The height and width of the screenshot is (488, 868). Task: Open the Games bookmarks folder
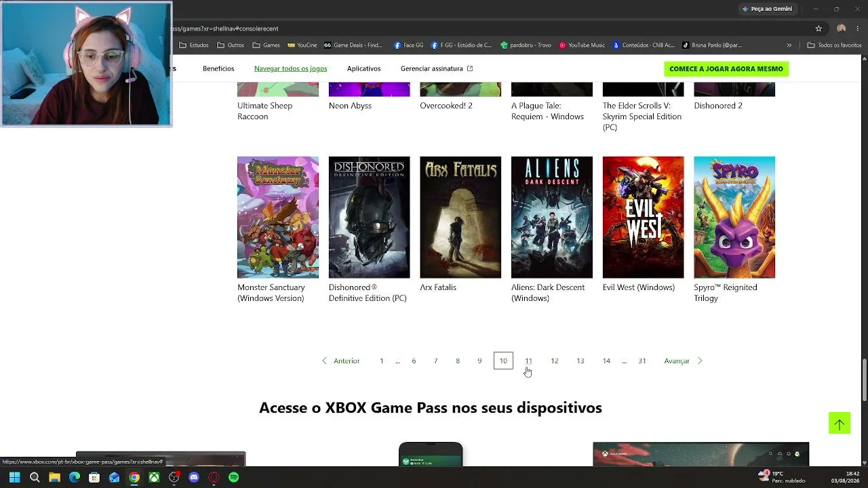click(267, 45)
